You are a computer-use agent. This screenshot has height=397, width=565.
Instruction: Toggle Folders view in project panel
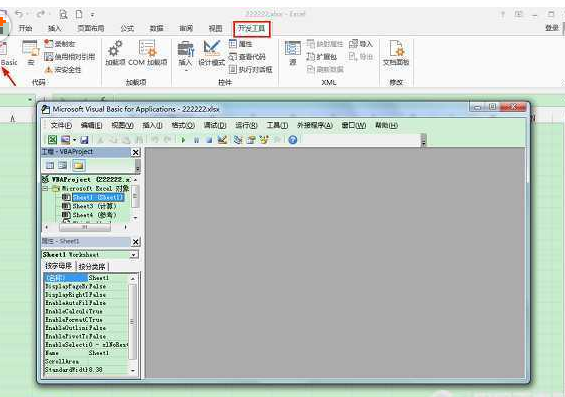point(78,165)
